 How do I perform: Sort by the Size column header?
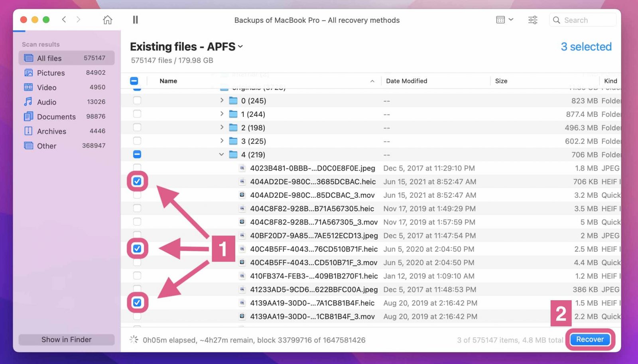[501, 81]
